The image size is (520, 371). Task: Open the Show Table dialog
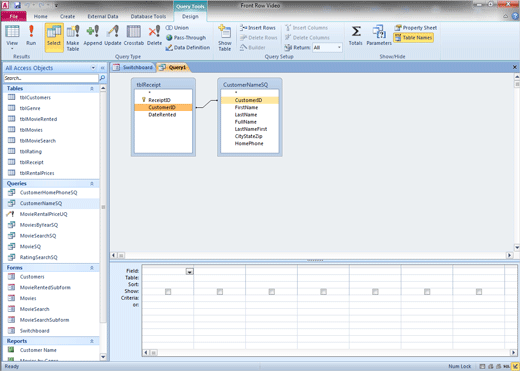[225, 37]
